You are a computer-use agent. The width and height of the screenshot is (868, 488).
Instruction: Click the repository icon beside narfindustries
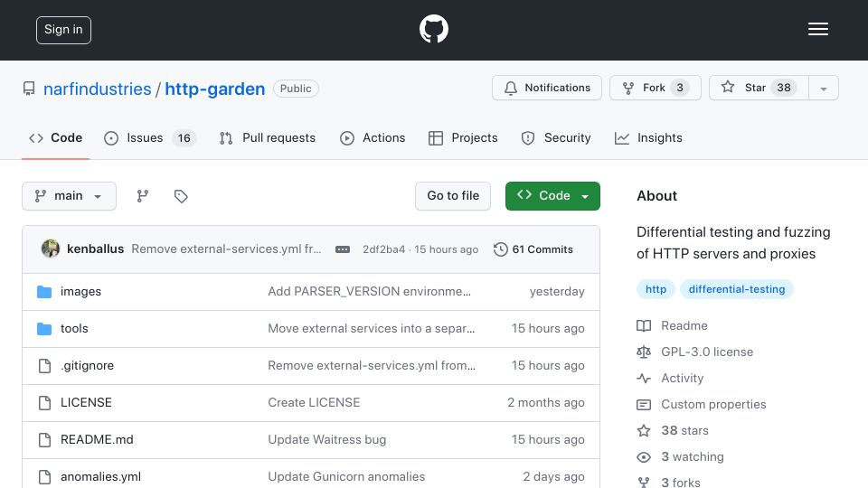29,89
